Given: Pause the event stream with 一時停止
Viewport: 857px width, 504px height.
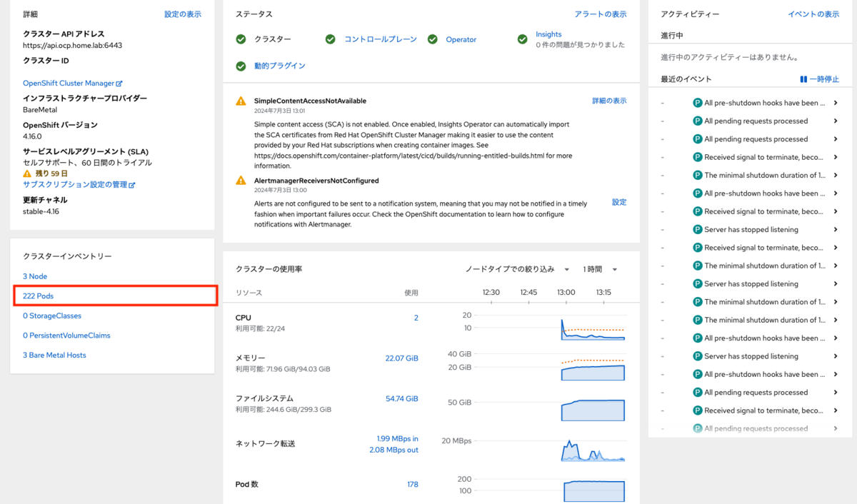Looking at the screenshot, I should (818, 79).
